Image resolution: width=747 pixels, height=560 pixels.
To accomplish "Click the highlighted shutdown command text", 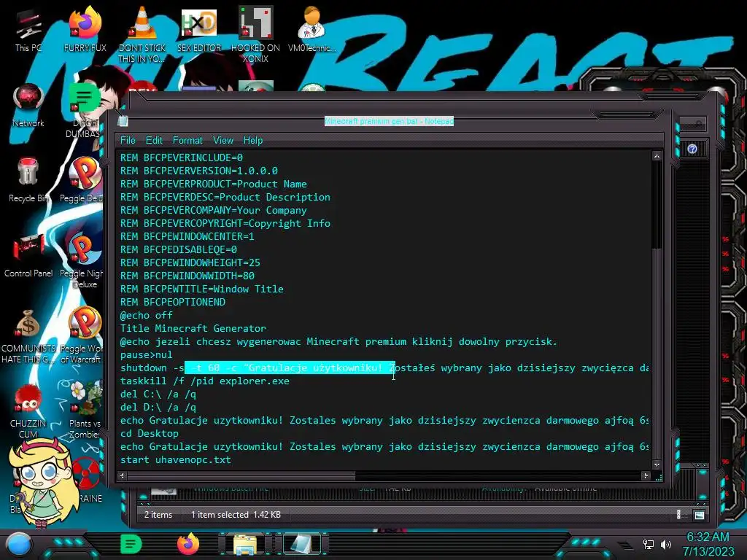I will 290,367.
